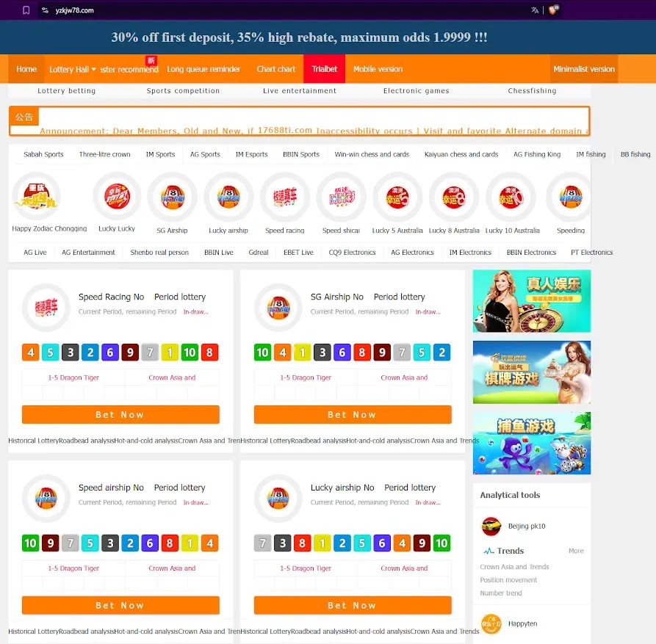The height and width of the screenshot is (644, 656).
Task: Click the live casino roulette banner
Action: click(531, 301)
